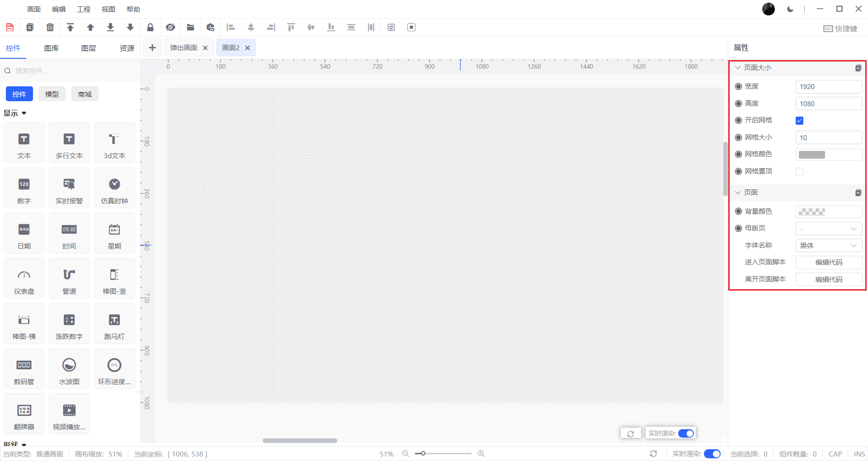The width and height of the screenshot is (868, 461).
Task: Click the lock icon in toolbar
Action: 150,28
